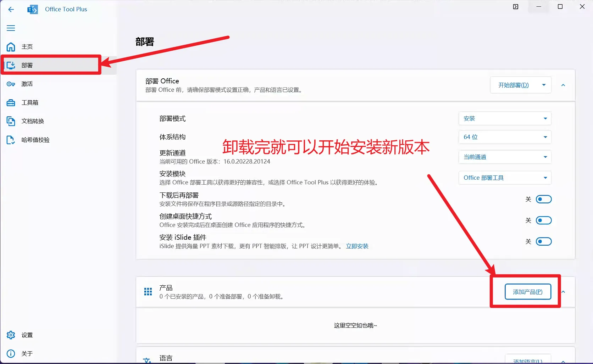Open the 哈希值校验 sidebar item

tap(59, 140)
